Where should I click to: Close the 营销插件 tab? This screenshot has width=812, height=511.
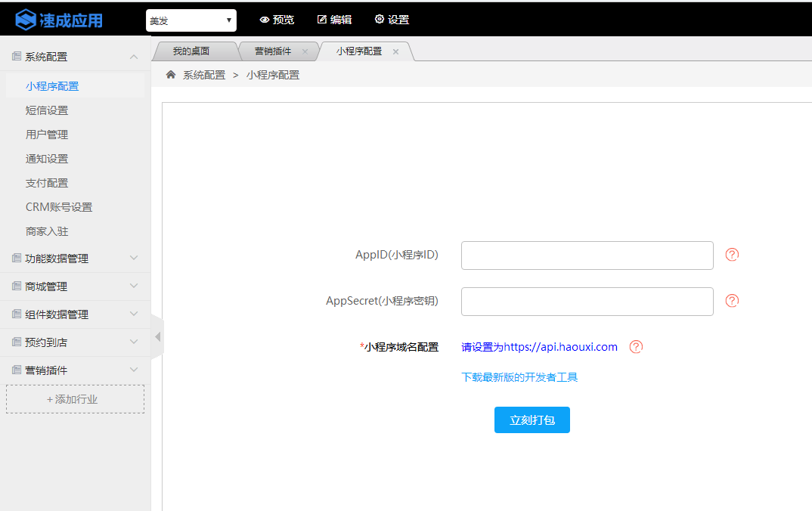pyautogui.click(x=305, y=51)
